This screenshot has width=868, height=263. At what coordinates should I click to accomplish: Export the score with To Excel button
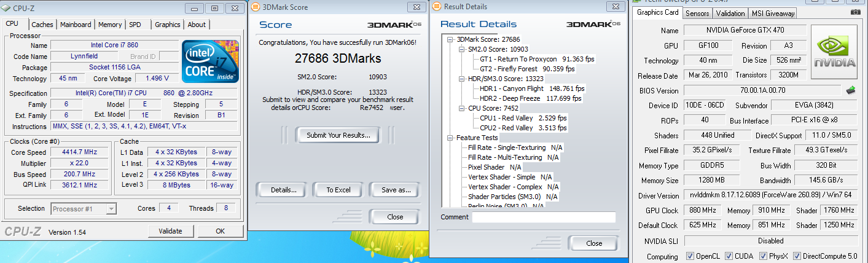point(338,190)
